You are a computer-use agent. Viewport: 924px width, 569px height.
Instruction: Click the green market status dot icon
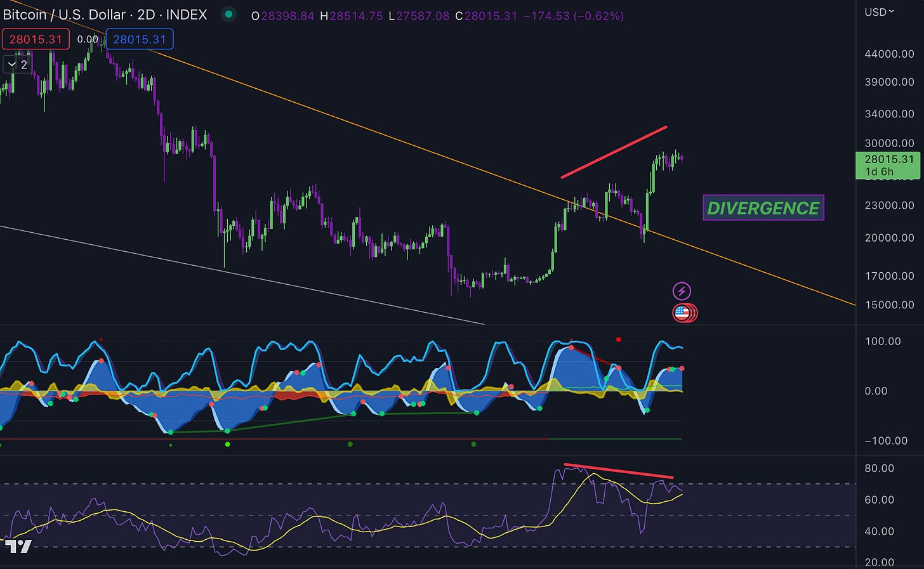228,14
